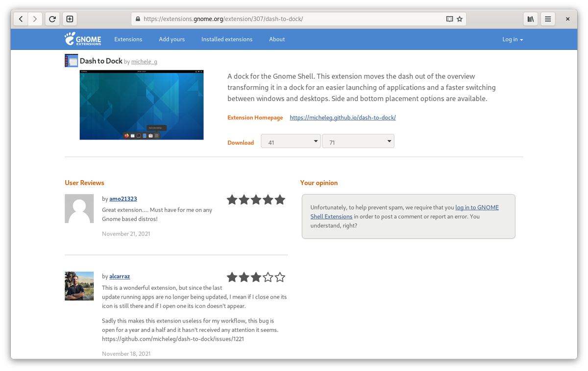Click inside the address bar
The height and width of the screenshot is (371, 588).
[x=294, y=19]
